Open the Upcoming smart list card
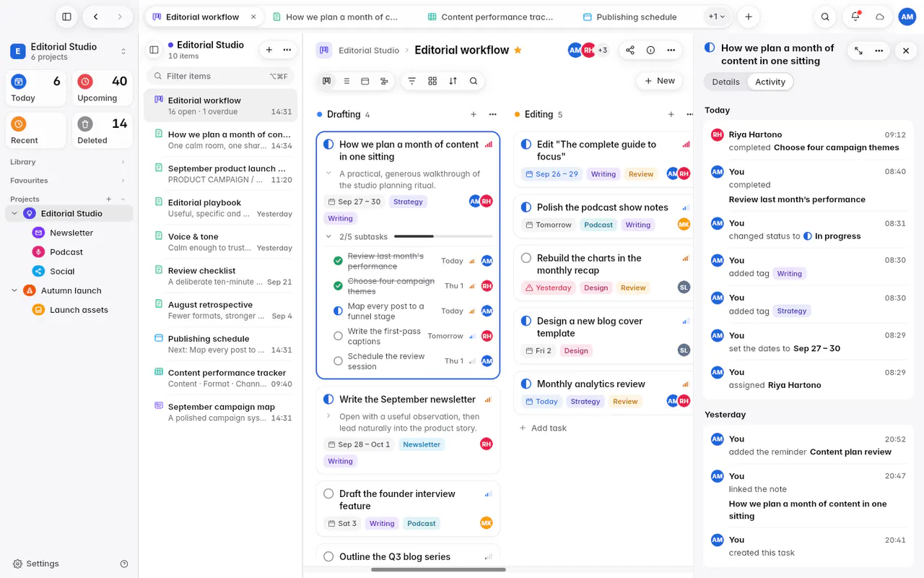 coord(102,88)
